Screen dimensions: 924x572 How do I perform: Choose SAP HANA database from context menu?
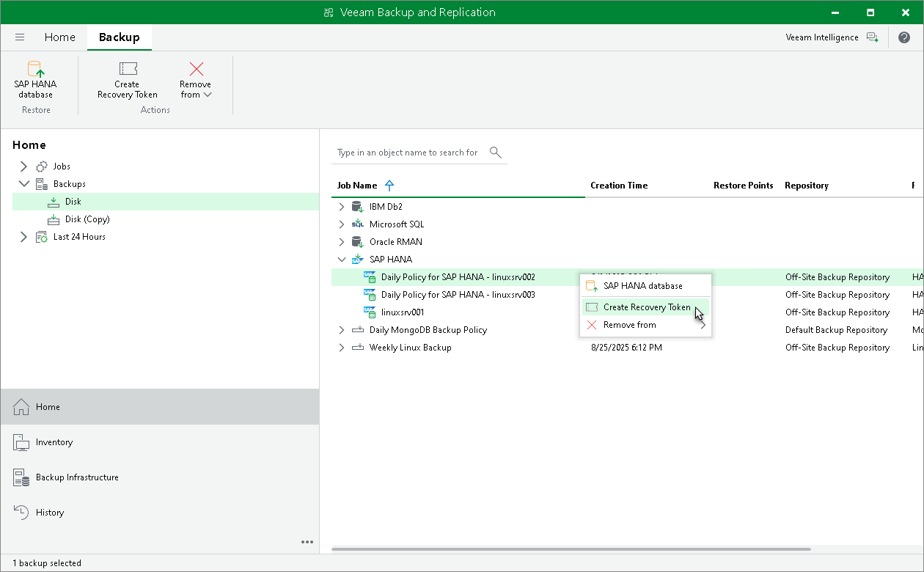645,286
